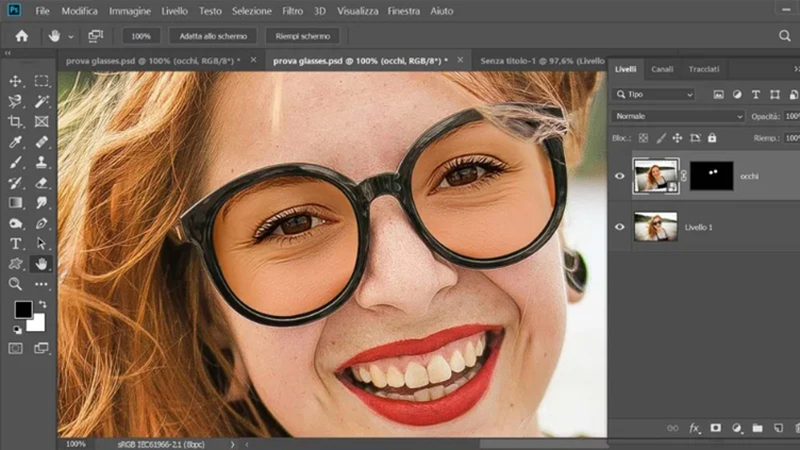Select the Dodge tool

click(x=15, y=223)
